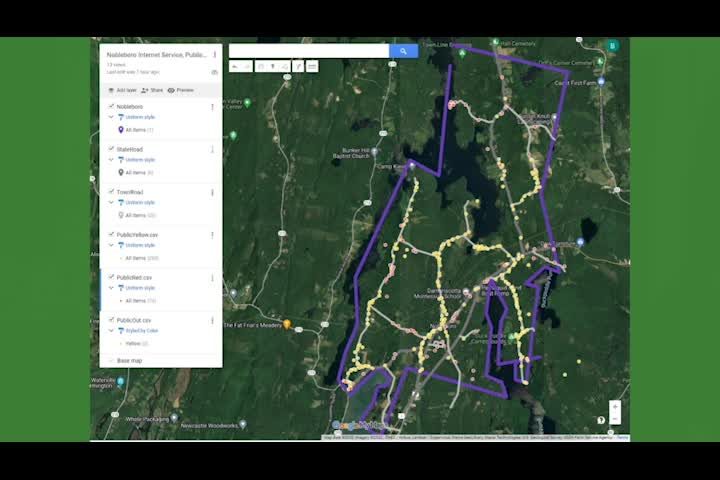Click the Whole Packaging map pin
The width and height of the screenshot is (720, 480).
174,418
